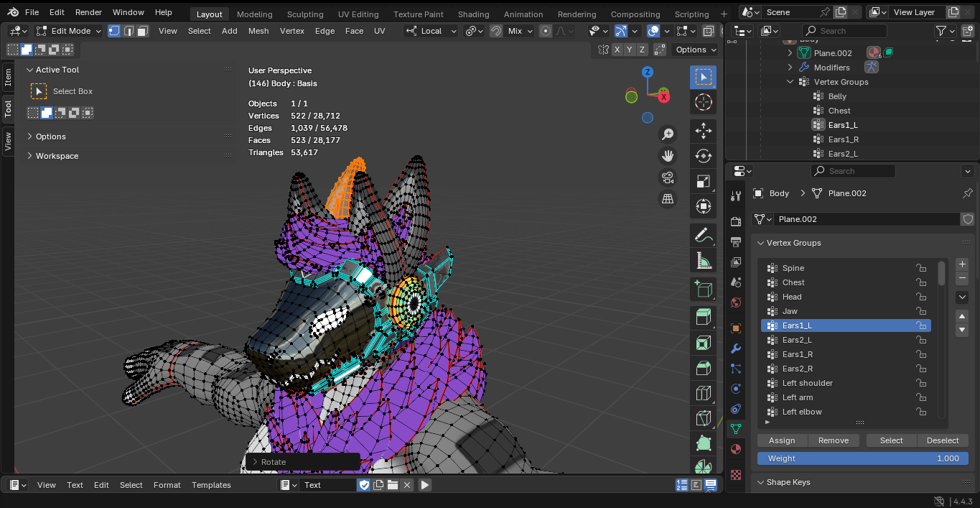
Task: Click the vertex group Select button
Action: [892, 440]
